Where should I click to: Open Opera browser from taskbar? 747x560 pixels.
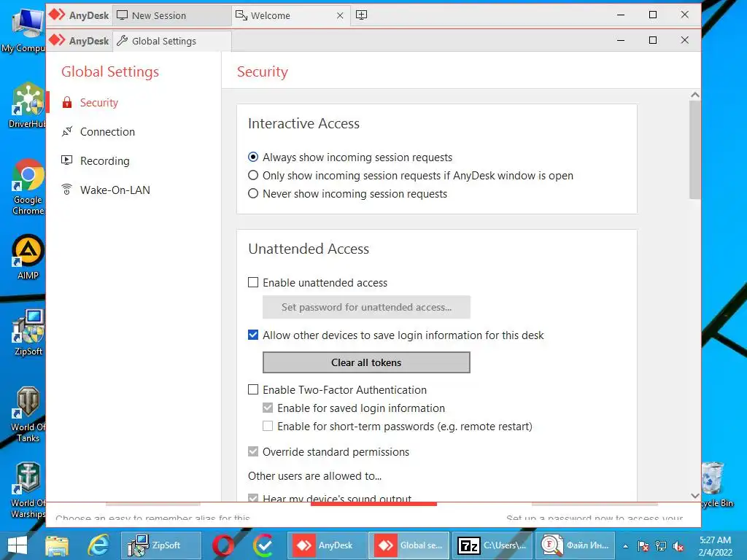click(x=222, y=545)
